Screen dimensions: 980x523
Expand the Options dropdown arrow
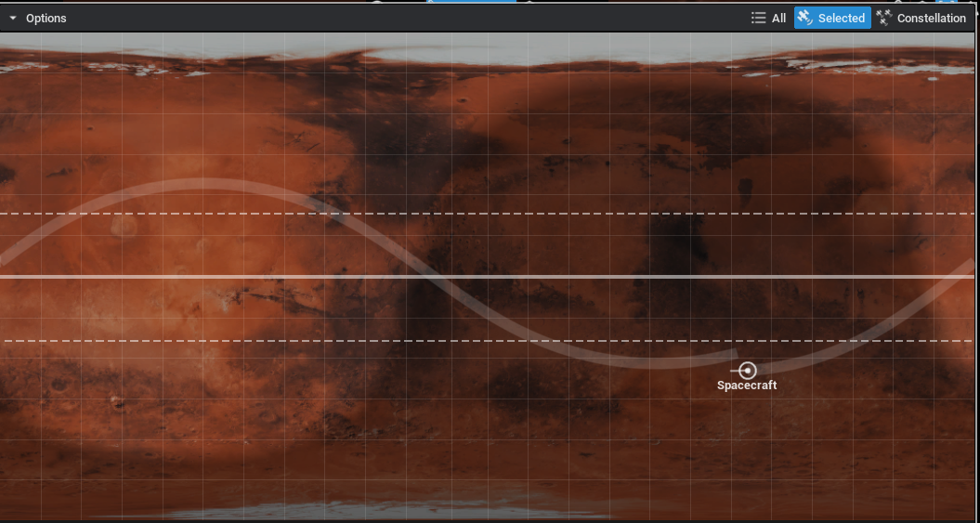[13, 19]
